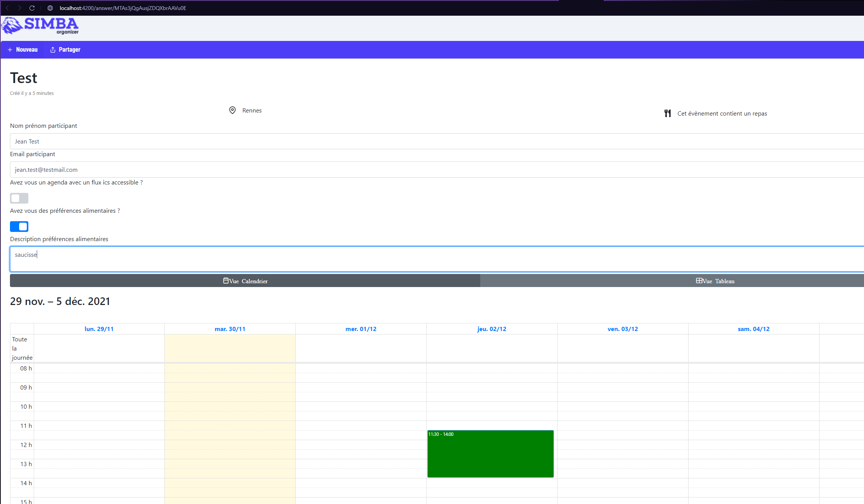864x504 pixels.
Task: Disable the food preferences toggle
Action: [19, 227]
